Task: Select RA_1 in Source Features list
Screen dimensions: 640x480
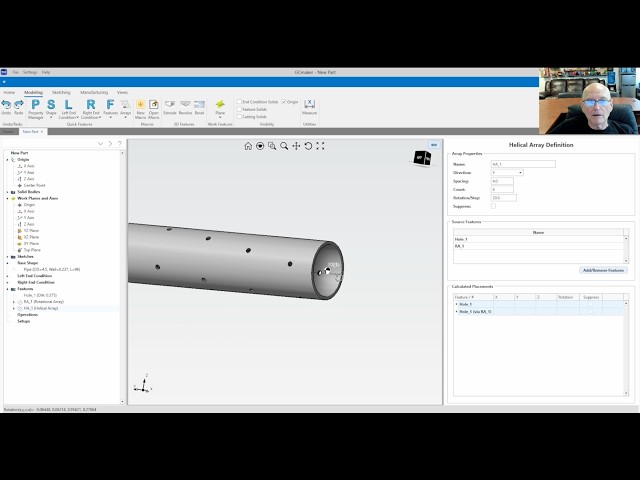Action: (538, 246)
